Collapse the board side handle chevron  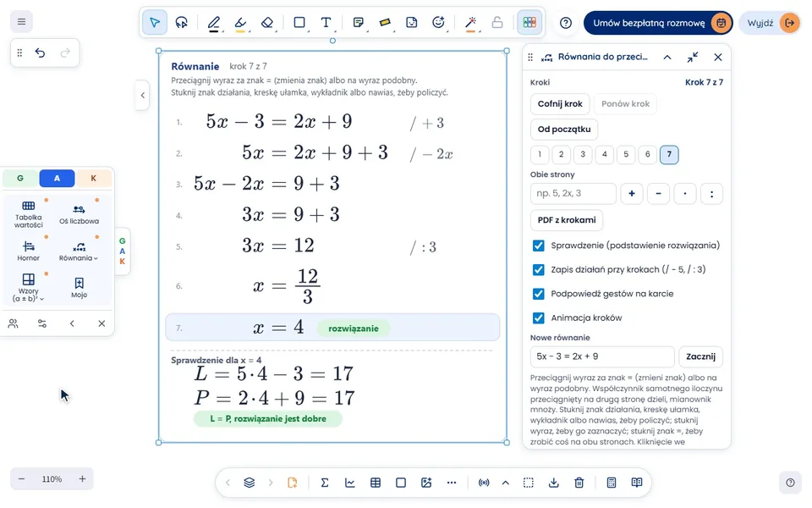coord(142,95)
